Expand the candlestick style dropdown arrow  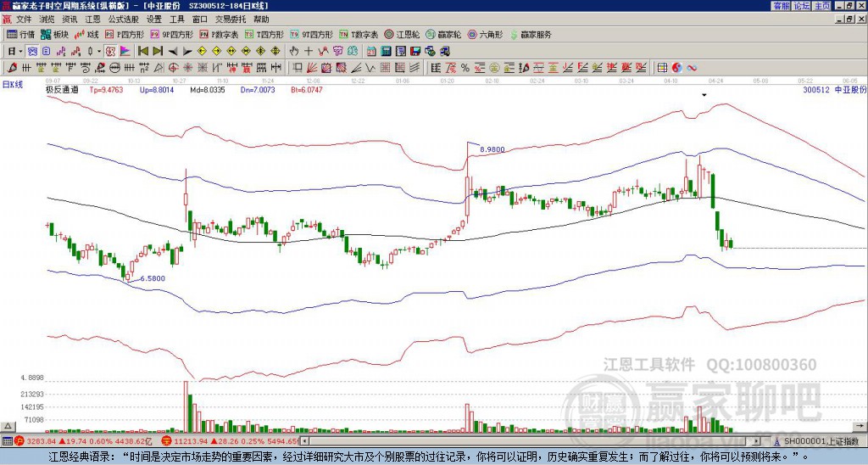tap(99, 52)
